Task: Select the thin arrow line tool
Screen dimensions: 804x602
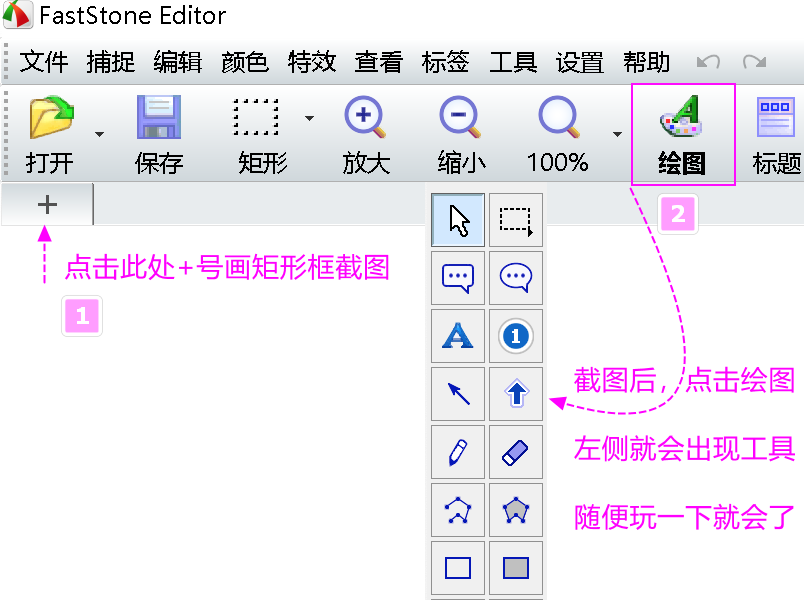Action: (x=458, y=394)
